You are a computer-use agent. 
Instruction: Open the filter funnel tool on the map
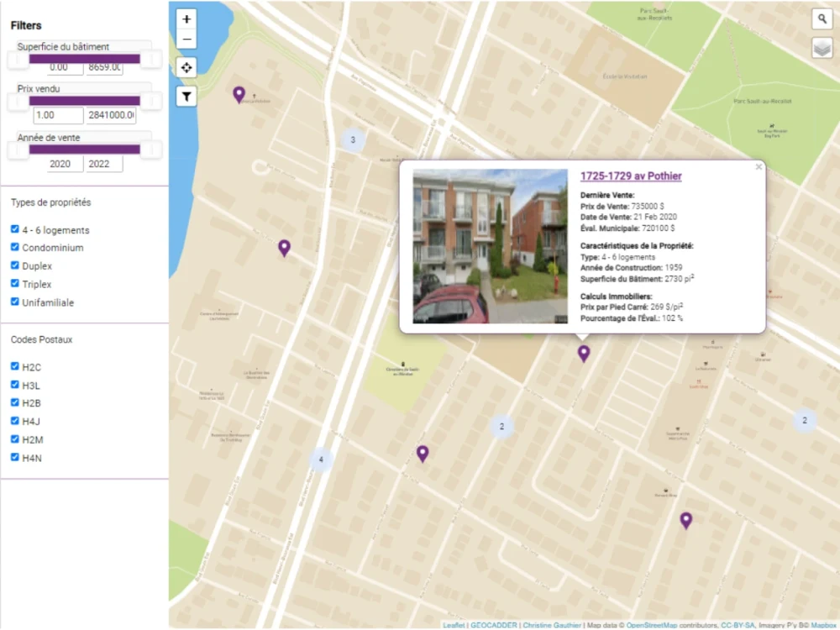[x=186, y=97]
